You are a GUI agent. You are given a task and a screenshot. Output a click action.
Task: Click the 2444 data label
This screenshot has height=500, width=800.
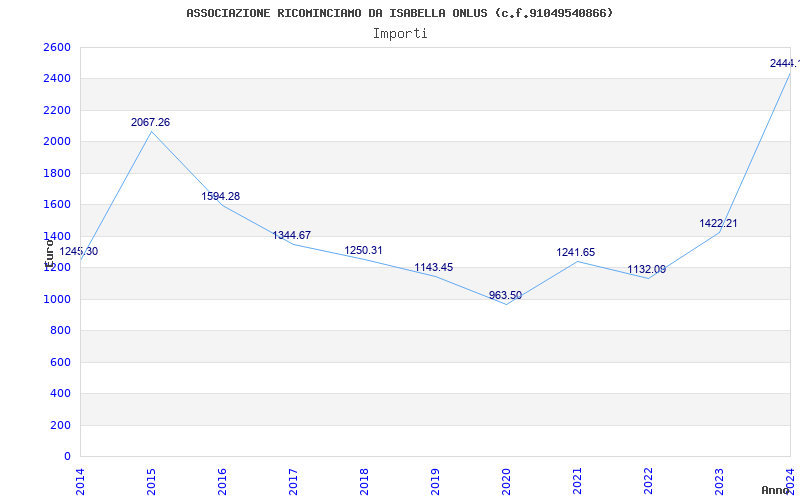tap(785, 63)
